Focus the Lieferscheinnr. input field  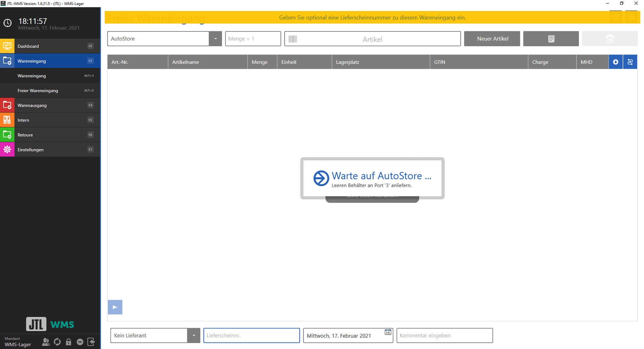click(252, 336)
